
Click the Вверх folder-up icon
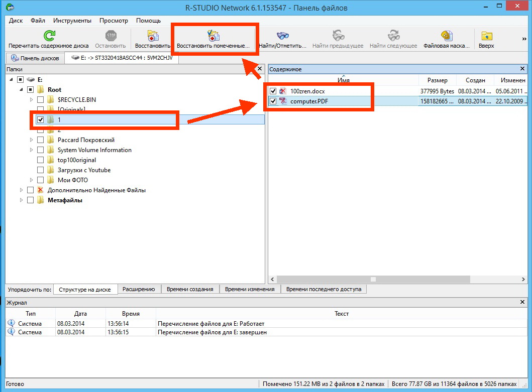(486, 36)
